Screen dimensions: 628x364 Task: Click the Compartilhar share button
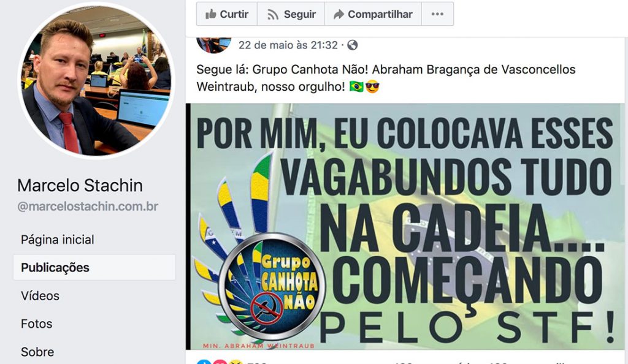click(x=373, y=14)
